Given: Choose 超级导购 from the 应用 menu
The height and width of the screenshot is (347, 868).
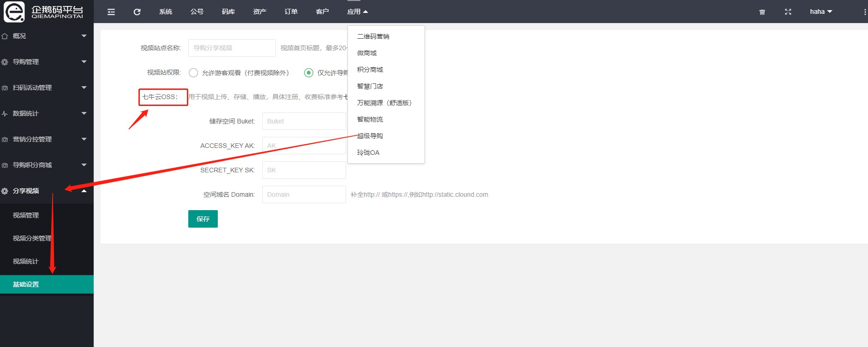Looking at the screenshot, I should point(386,136).
